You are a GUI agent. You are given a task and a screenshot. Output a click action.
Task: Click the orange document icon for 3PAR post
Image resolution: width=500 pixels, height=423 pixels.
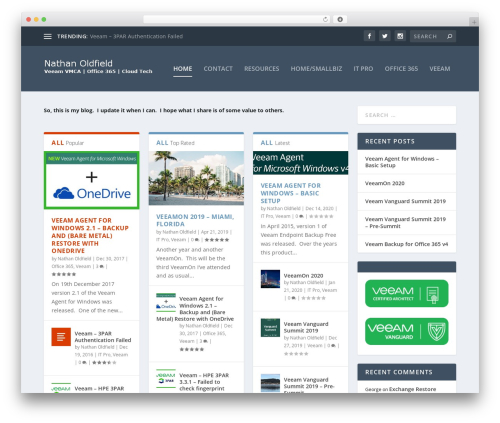61,337
